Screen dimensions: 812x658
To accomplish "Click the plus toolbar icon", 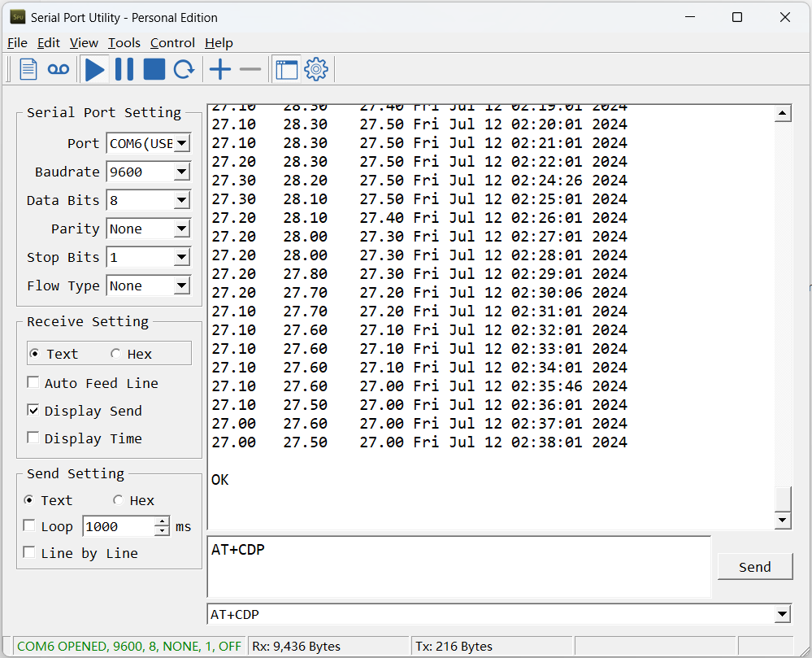I will click(220, 69).
